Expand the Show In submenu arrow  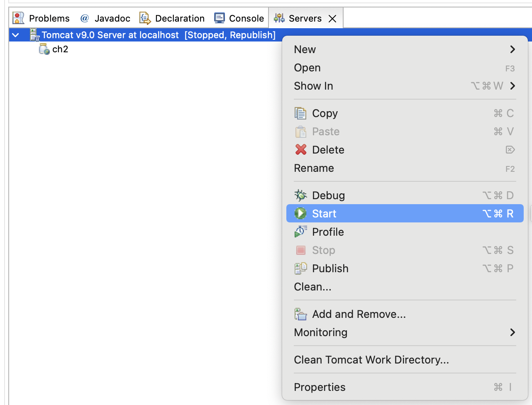click(x=512, y=86)
